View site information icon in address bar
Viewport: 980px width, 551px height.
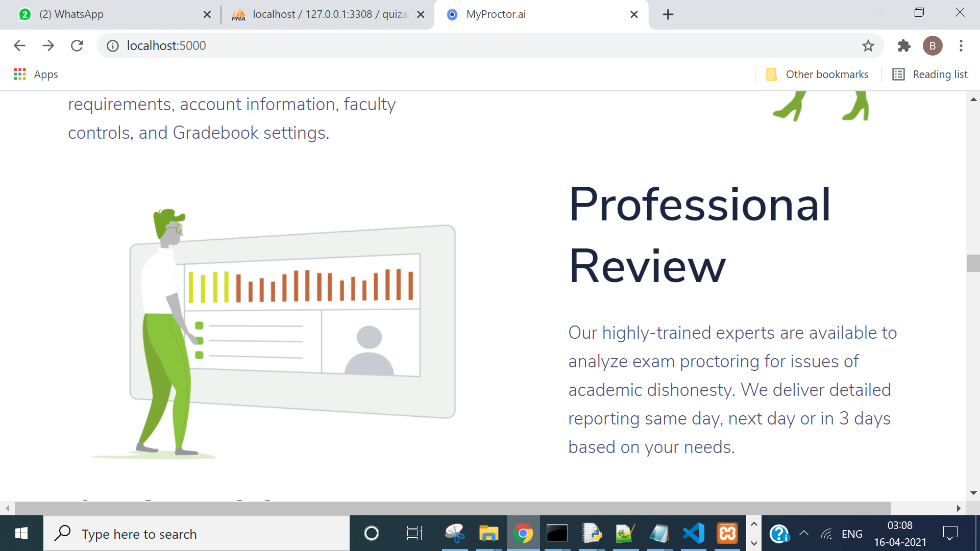[113, 46]
